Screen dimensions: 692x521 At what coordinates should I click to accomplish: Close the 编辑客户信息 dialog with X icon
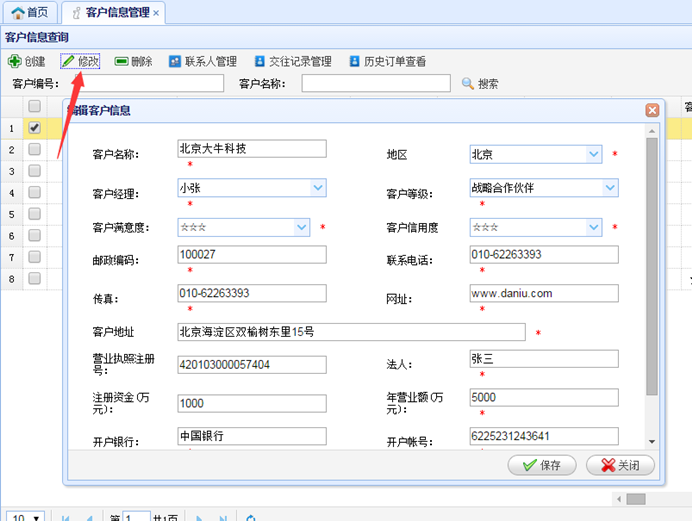[652, 110]
